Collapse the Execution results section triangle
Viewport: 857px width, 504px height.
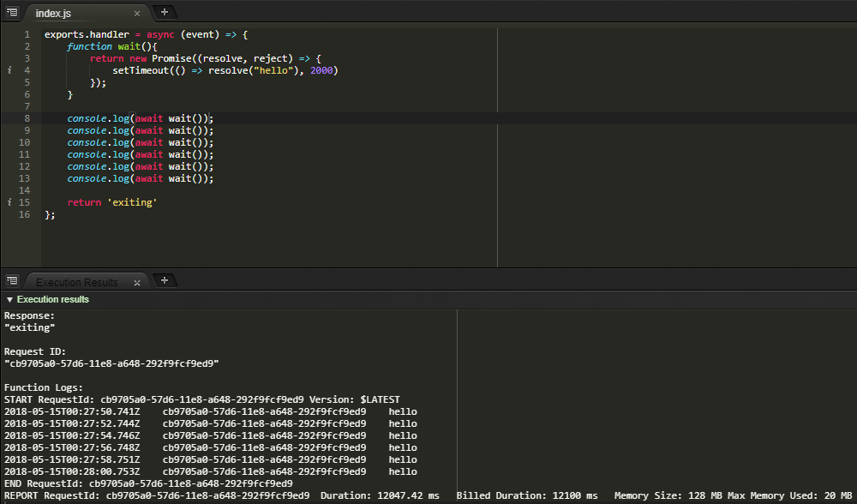click(9, 299)
